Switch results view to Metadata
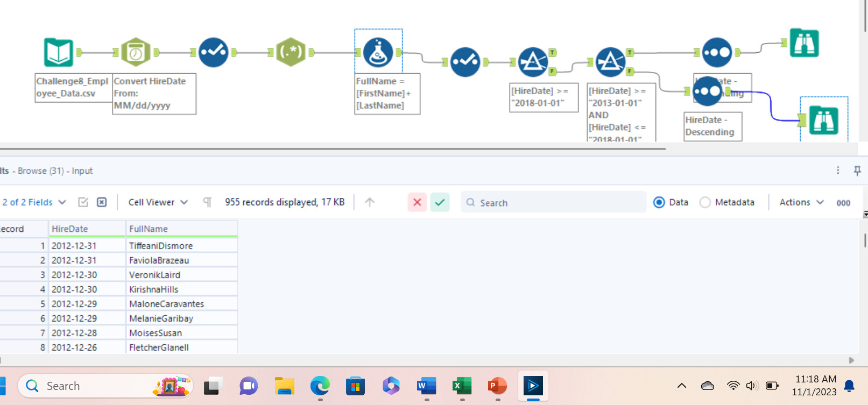The height and width of the screenshot is (405, 868). (705, 203)
